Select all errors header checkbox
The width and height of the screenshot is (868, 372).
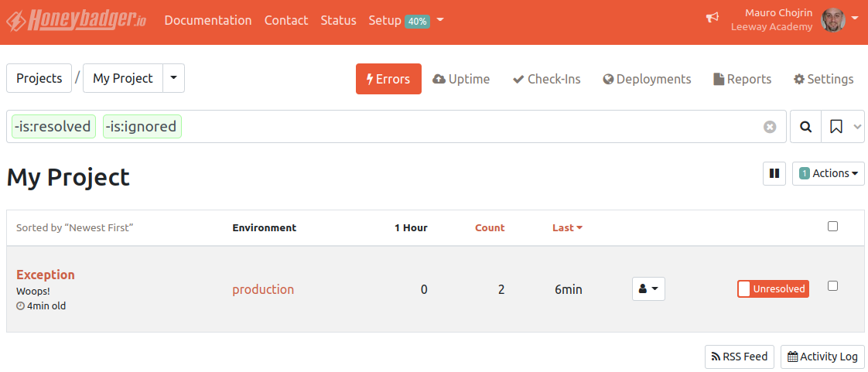[832, 226]
